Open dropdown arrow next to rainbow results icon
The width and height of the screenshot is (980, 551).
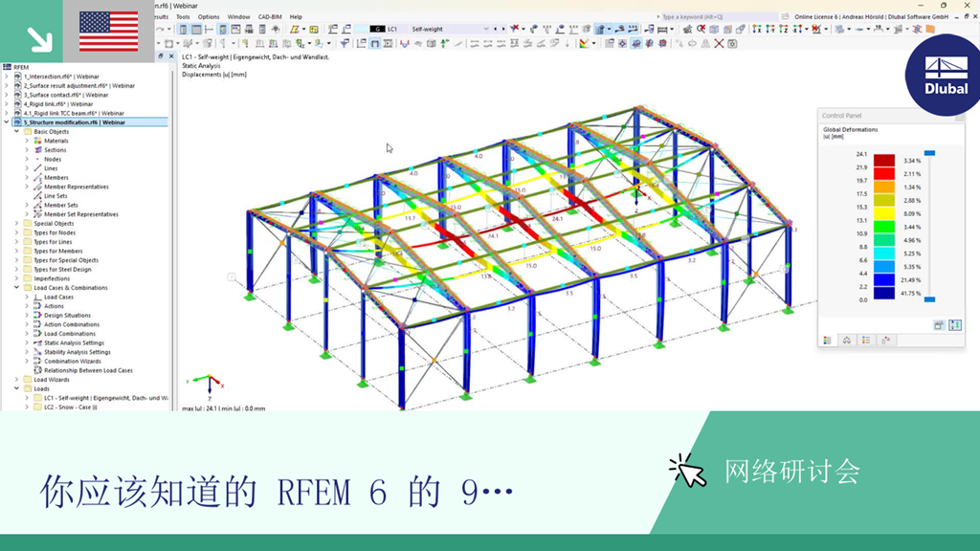point(593,43)
